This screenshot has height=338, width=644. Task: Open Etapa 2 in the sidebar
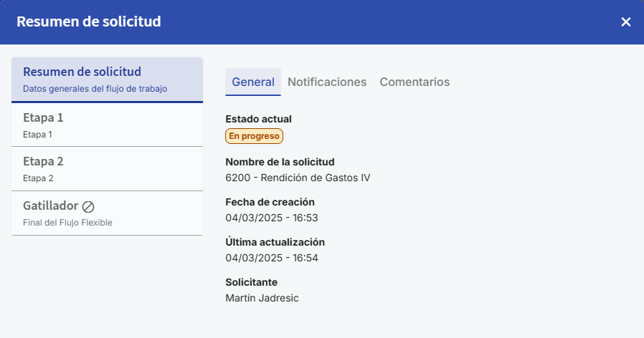point(107,169)
